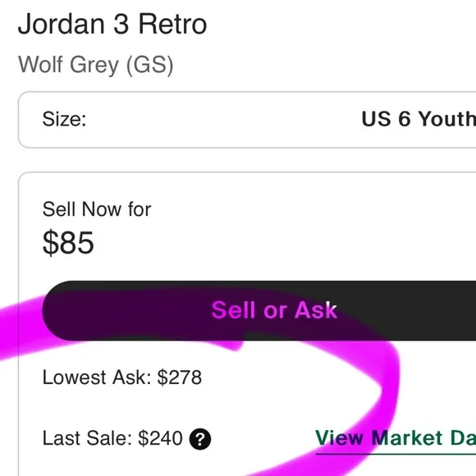The image size is (476, 476).
Task: Click the Lowest Ask label text
Action: 97,378
